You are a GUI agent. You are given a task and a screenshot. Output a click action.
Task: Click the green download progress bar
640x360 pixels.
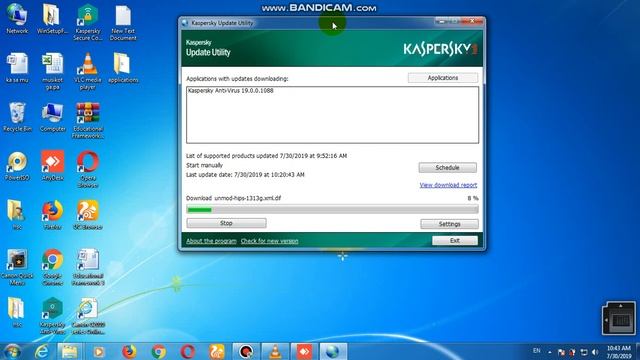[332, 209]
